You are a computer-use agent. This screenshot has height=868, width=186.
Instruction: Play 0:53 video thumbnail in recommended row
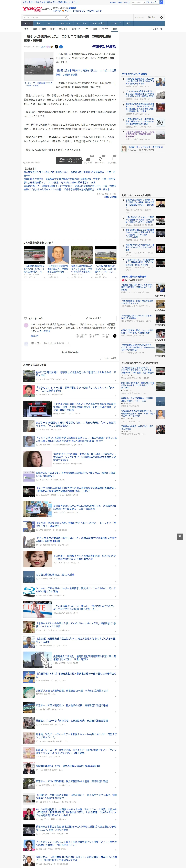pyautogui.click(x=34, y=255)
